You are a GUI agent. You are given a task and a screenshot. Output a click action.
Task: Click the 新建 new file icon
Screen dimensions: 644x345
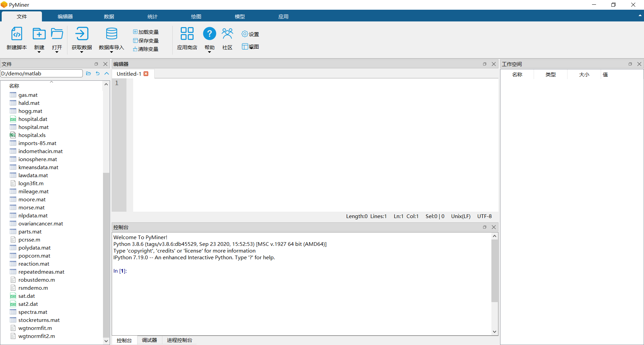39,34
